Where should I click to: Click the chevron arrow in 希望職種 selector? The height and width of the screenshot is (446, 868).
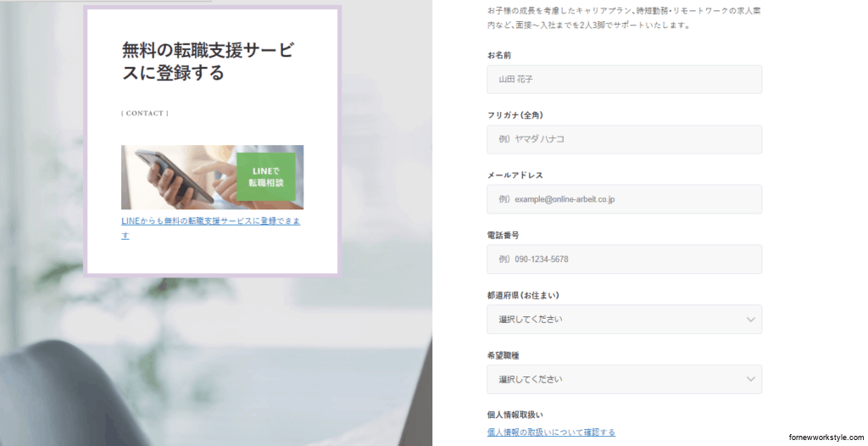(x=750, y=379)
